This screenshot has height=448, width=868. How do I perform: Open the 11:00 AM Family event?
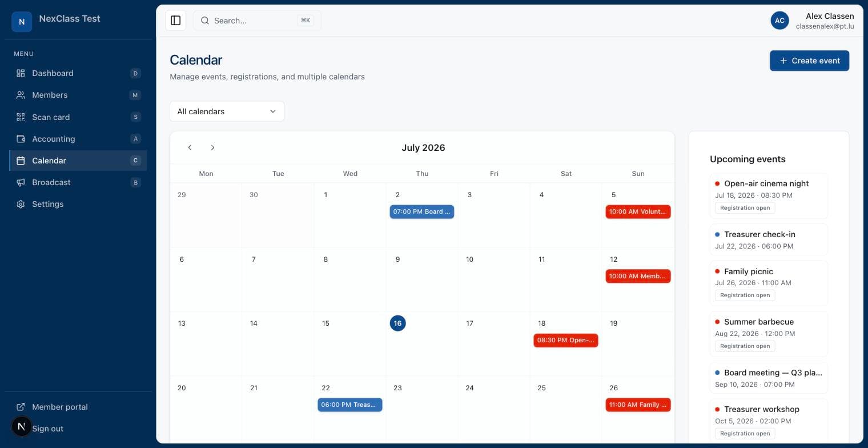click(x=638, y=405)
